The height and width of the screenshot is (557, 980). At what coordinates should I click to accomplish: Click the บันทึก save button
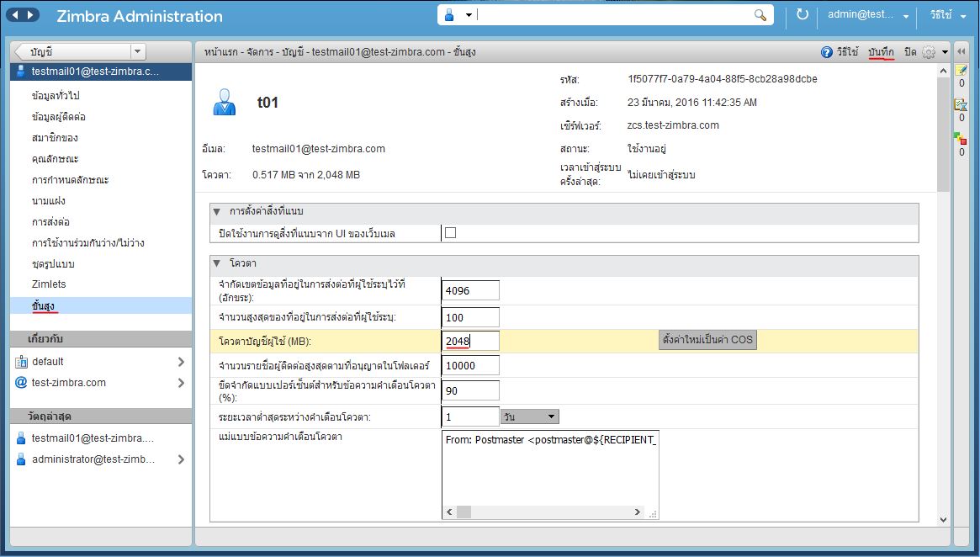click(882, 52)
